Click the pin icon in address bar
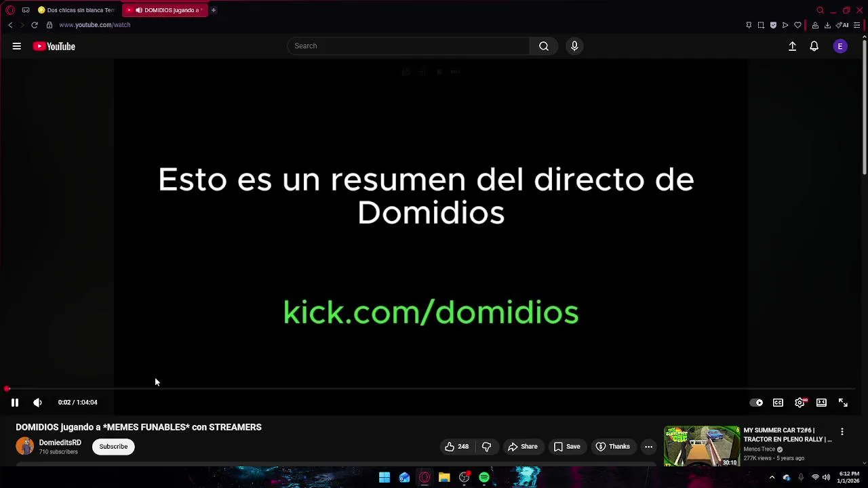This screenshot has height=488, width=868. click(x=749, y=25)
